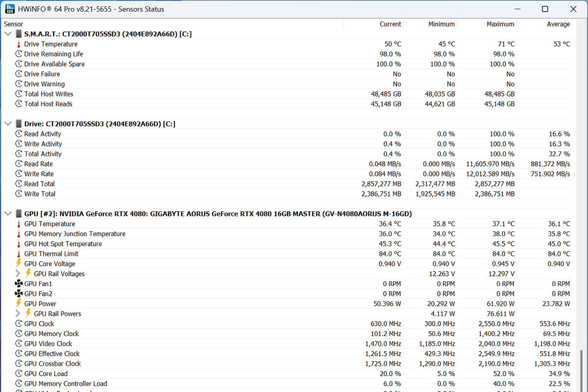Expand the GPU Rail Voltages group
The image size is (588, 392).
coord(18,274)
